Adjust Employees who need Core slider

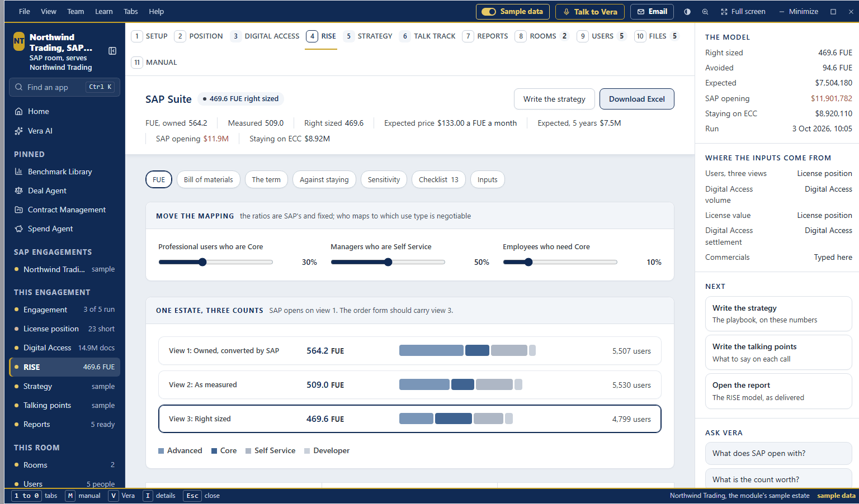coord(560,262)
